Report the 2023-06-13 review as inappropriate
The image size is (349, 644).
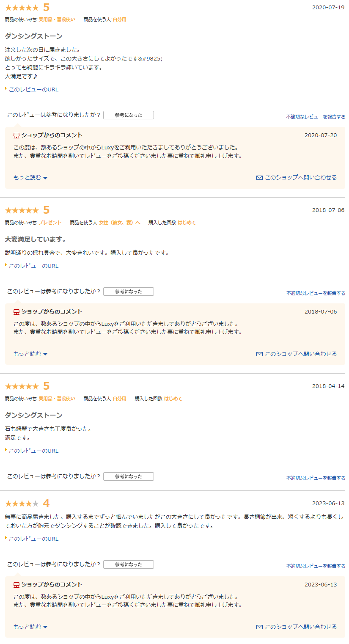(316, 566)
